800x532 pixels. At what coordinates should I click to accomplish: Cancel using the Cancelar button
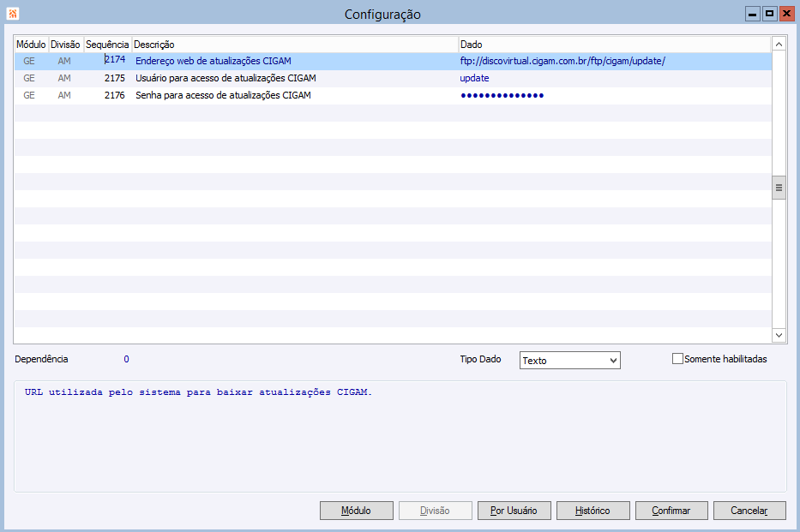[x=749, y=511]
